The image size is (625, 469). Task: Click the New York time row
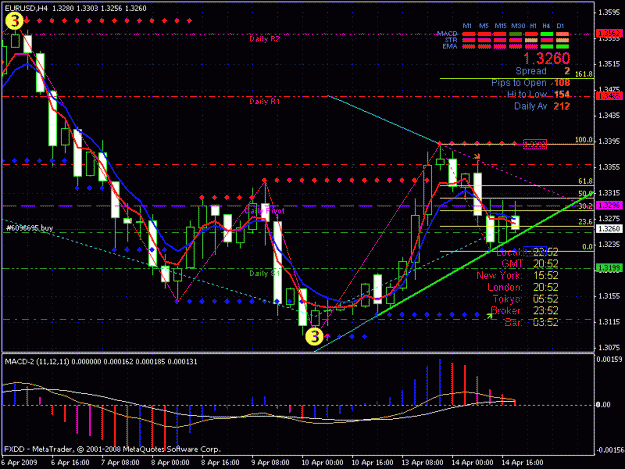click(x=517, y=276)
